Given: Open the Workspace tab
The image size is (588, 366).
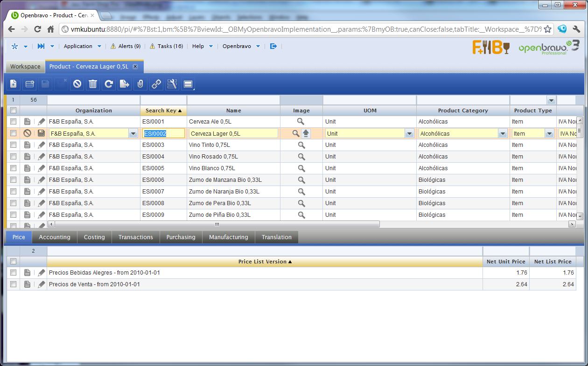Looking at the screenshot, I should coord(25,67).
